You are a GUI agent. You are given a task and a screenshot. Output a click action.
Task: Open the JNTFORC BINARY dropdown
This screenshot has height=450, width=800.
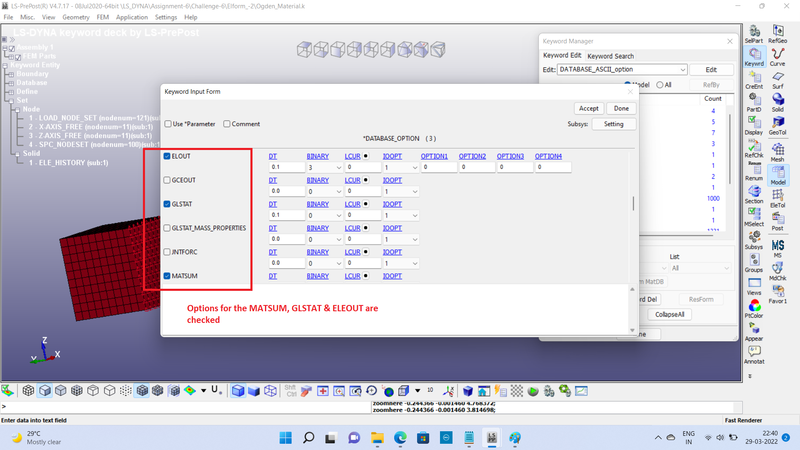pyautogui.click(x=324, y=263)
